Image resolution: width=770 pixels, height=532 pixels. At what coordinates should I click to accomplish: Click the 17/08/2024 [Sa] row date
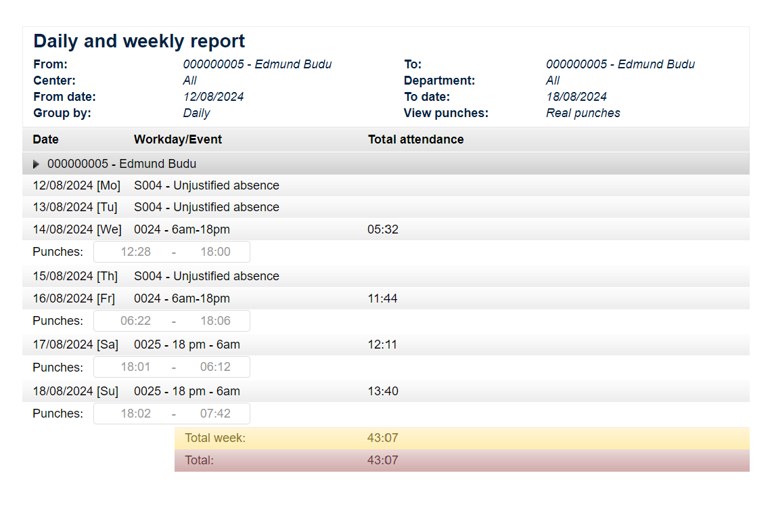(x=76, y=345)
